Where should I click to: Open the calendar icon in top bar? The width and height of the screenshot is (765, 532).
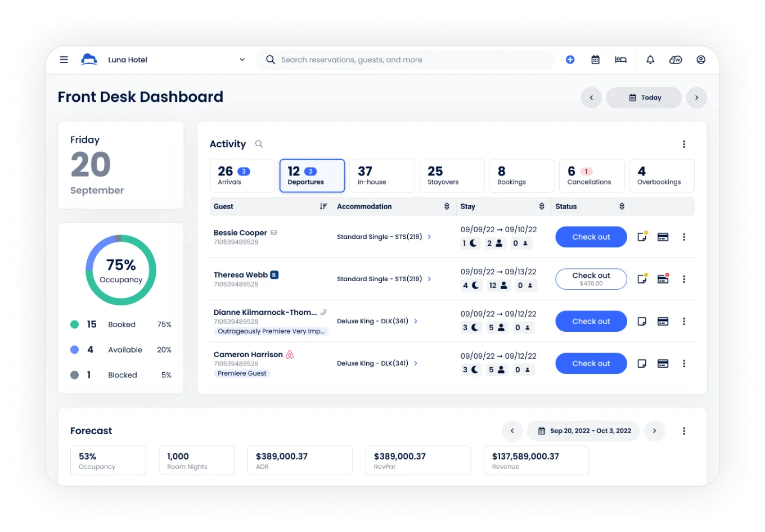(595, 59)
